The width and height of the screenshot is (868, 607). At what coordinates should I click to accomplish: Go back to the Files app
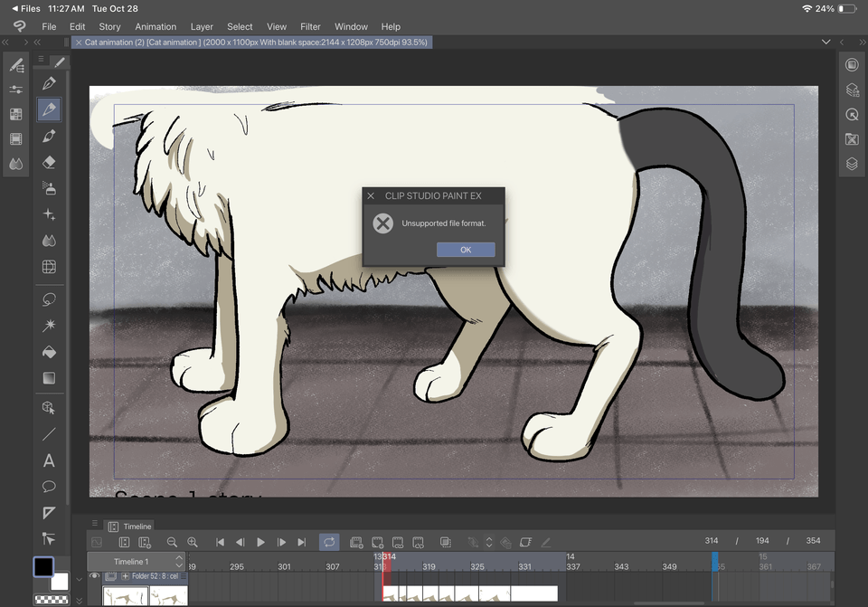coord(26,8)
